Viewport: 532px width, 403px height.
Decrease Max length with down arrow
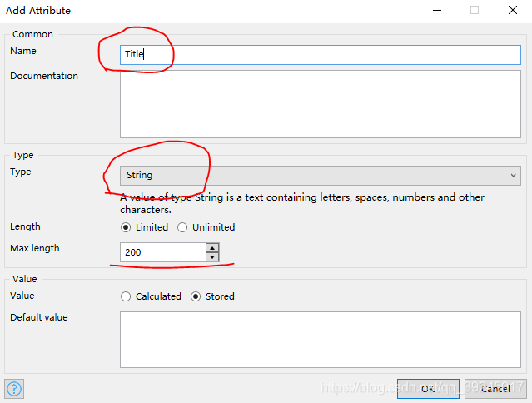pos(212,256)
